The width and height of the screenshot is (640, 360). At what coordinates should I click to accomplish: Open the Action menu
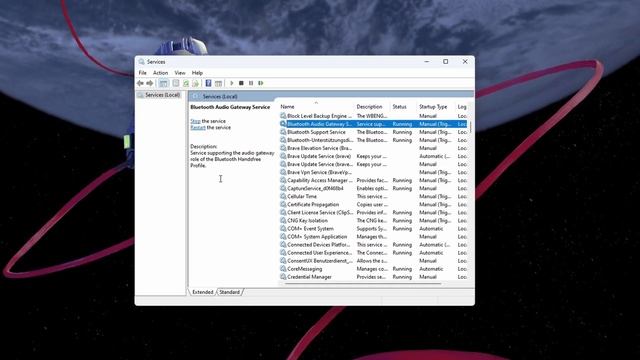[160, 73]
